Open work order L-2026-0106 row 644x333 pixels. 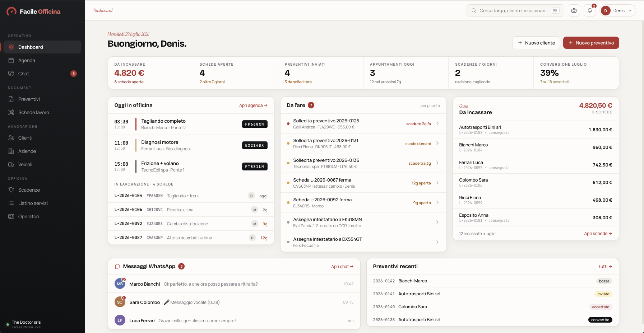click(191, 210)
